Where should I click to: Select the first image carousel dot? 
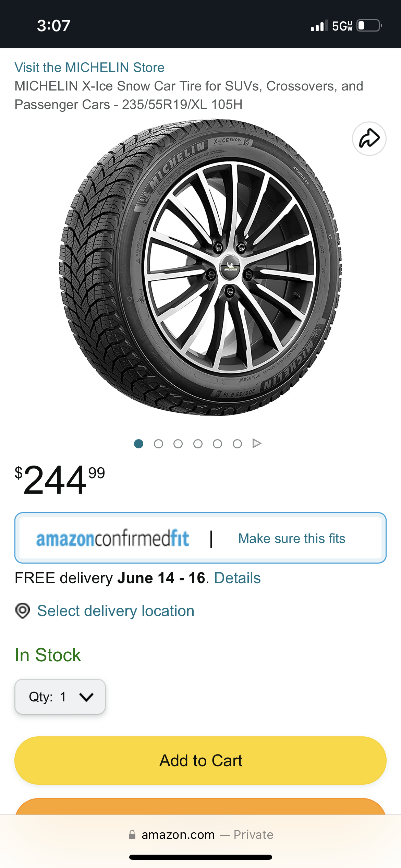click(x=138, y=444)
